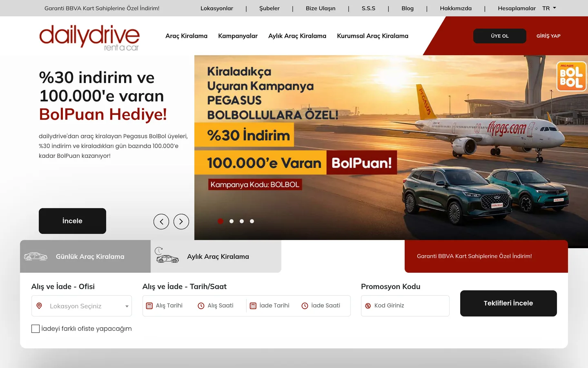Screen dimensions: 588x368
Task: Select the third carousel dot indicator
Action: [x=242, y=221]
